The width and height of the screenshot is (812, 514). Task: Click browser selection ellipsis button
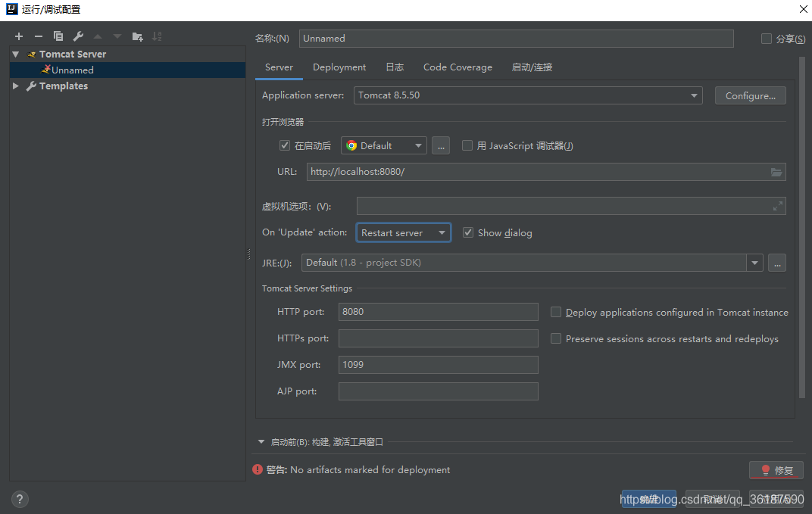(441, 145)
